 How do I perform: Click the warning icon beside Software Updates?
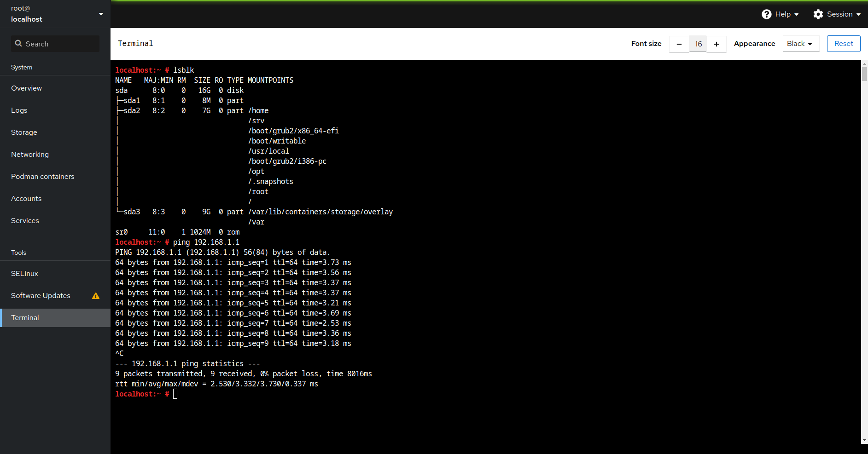95,296
